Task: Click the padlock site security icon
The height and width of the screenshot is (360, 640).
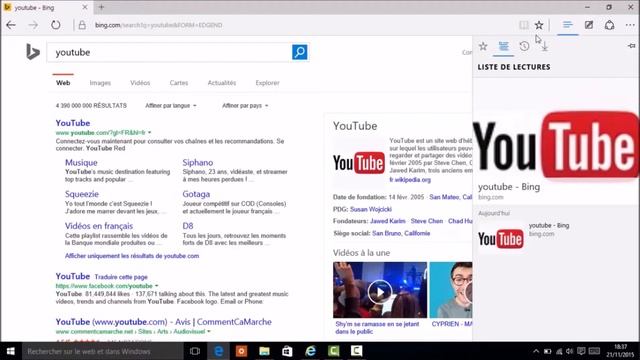Action: click(x=82, y=25)
